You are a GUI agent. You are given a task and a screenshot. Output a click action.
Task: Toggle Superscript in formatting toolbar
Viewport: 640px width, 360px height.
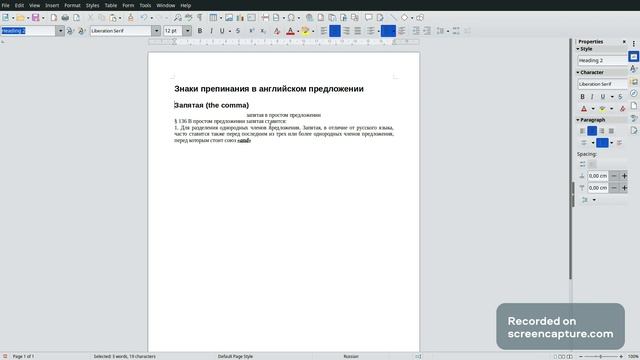252,31
